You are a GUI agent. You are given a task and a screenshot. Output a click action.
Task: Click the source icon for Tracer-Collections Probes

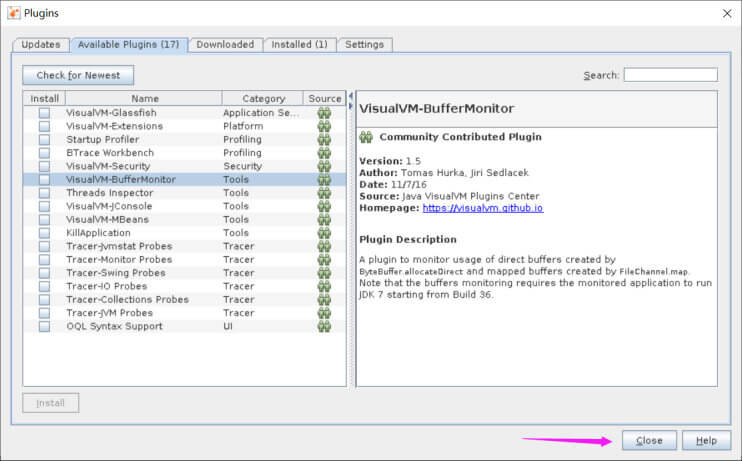pos(324,299)
